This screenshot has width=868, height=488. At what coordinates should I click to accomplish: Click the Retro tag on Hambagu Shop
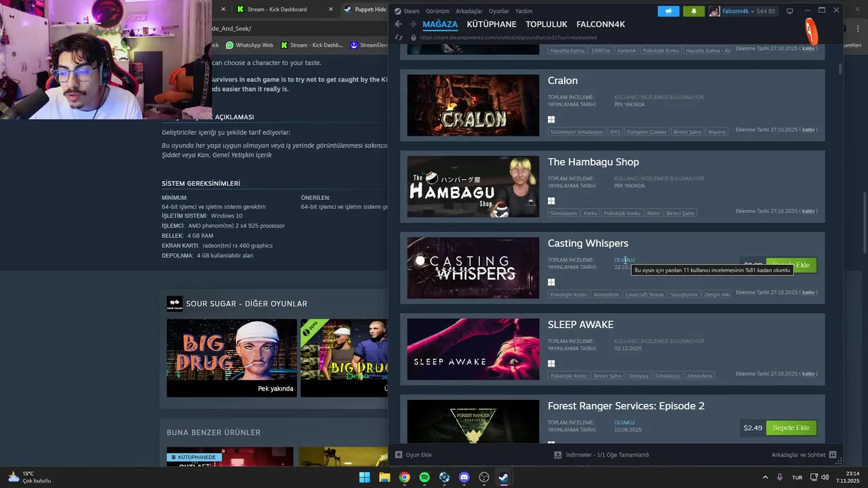pos(653,213)
